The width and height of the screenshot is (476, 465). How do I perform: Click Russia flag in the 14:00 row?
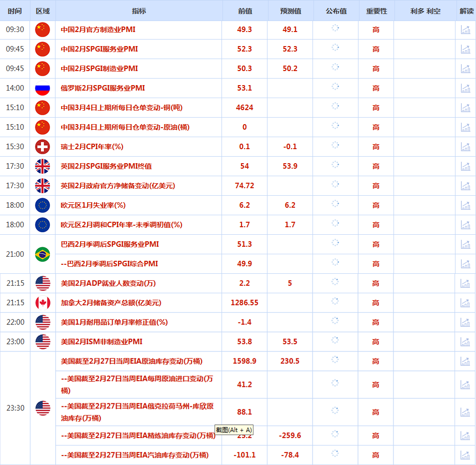tap(42, 88)
